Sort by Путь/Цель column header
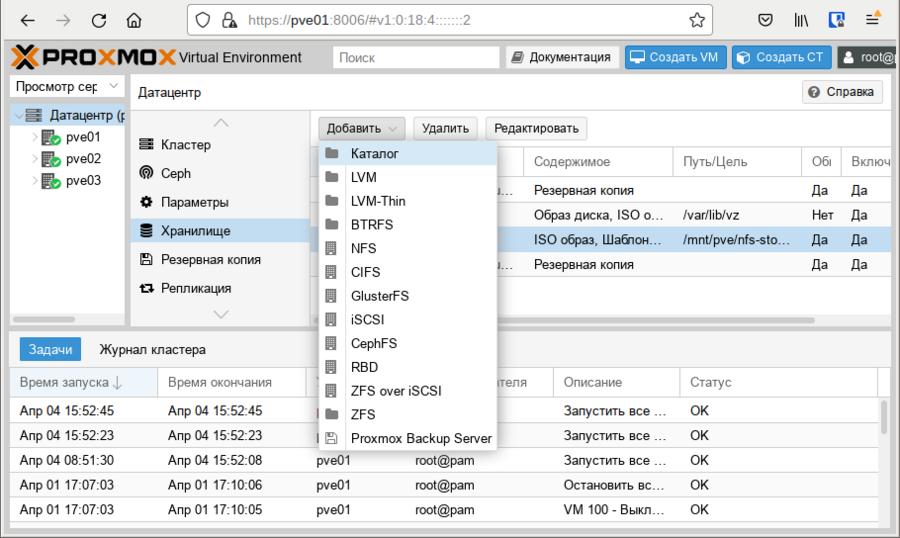 click(x=737, y=162)
